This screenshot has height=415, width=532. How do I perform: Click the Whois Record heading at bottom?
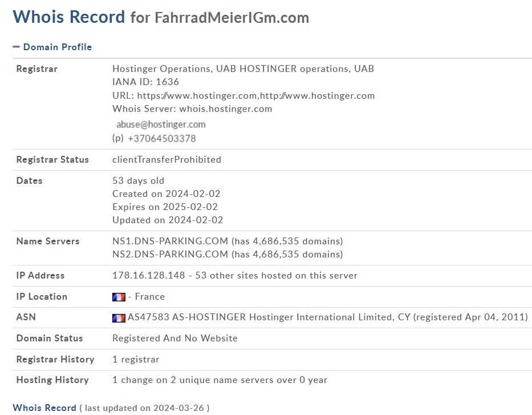tap(44, 408)
